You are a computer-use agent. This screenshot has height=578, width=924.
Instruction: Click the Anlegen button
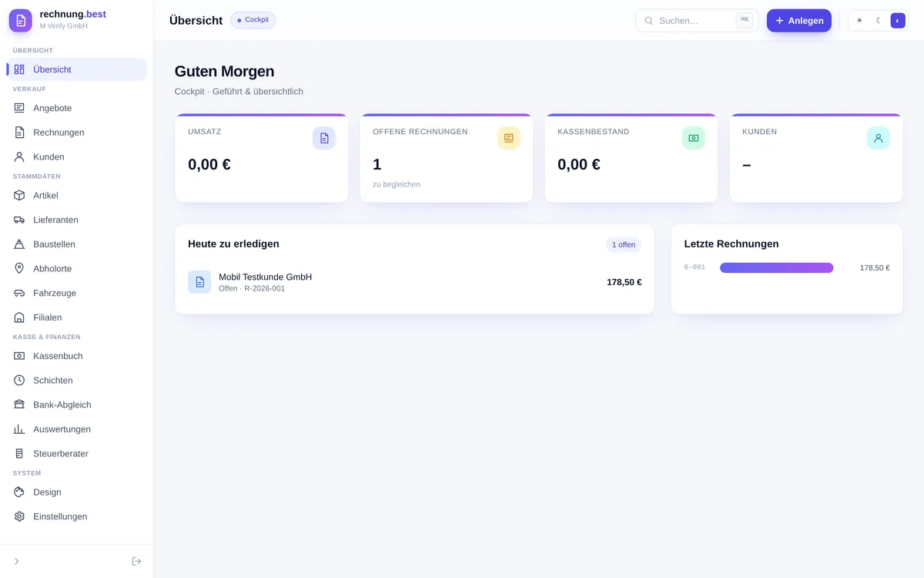pos(799,21)
